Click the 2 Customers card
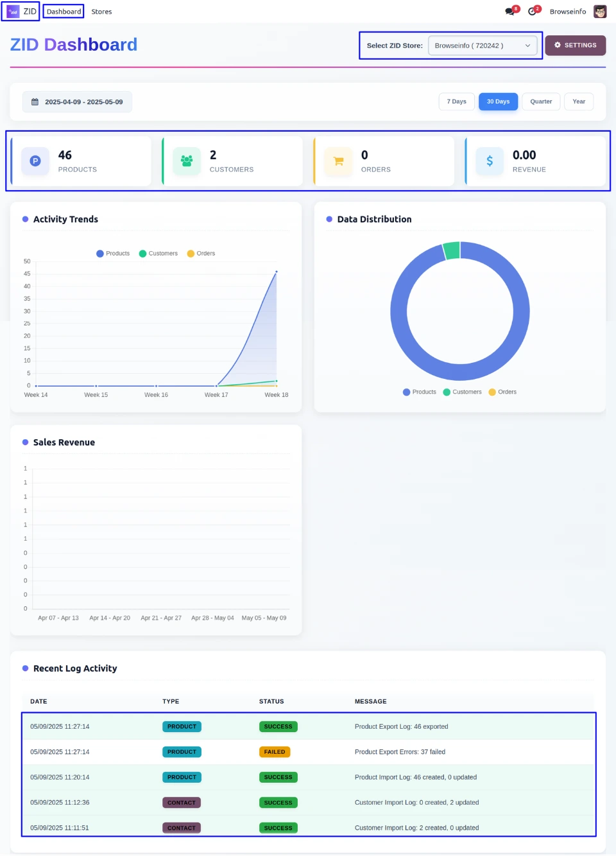Viewport: 616px width, 856px height. [232, 161]
